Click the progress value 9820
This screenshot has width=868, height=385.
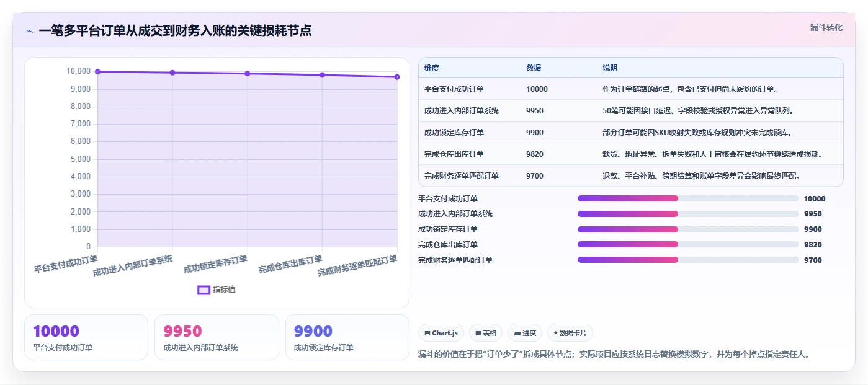(813, 245)
